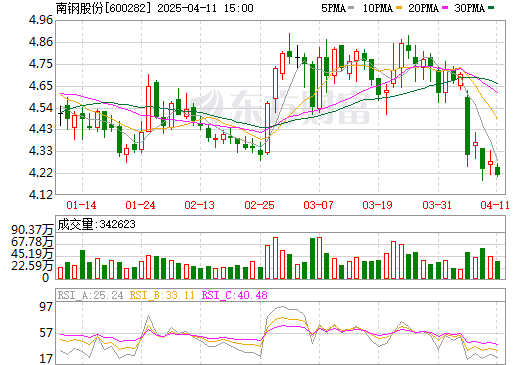Click the 4.96 price axis label
Viewport: 520px width, 365px height.
(x=41, y=20)
